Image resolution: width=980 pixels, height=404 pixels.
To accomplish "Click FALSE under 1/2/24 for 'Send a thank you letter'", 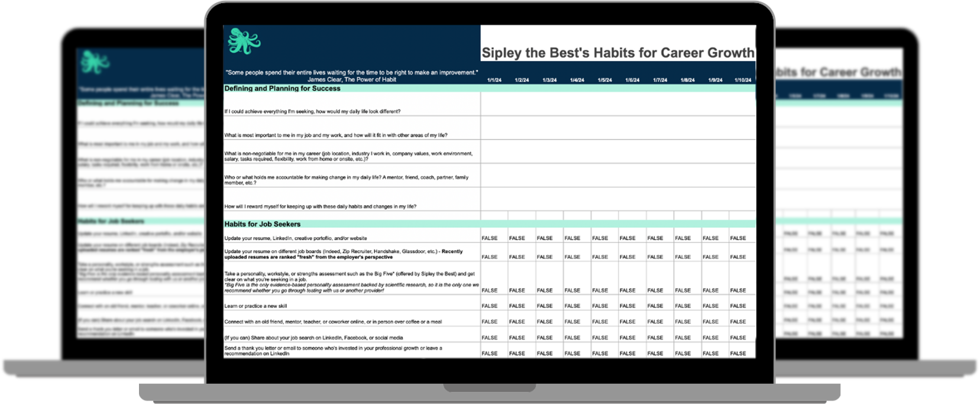I will (517, 353).
